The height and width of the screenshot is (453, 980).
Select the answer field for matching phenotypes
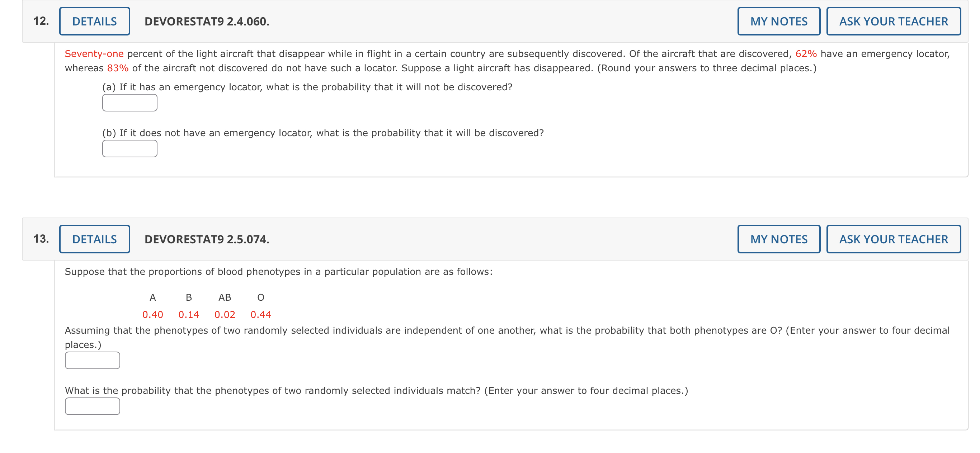[x=92, y=406]
